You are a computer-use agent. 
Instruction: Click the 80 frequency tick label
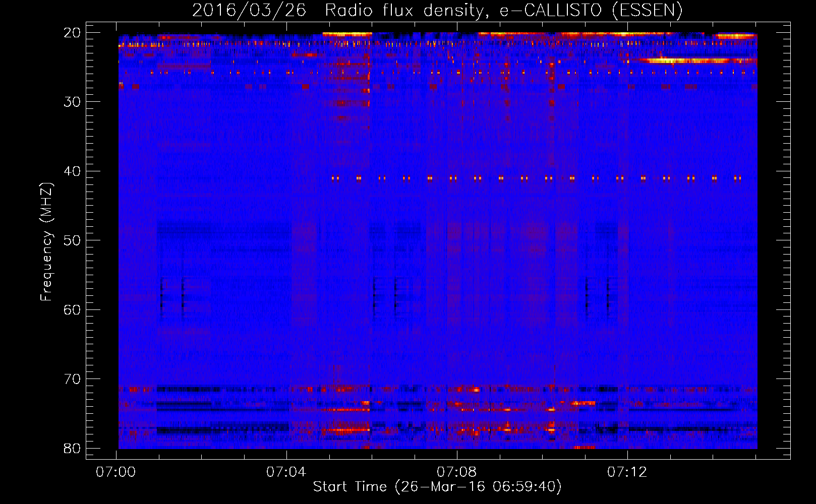(73, 449)
